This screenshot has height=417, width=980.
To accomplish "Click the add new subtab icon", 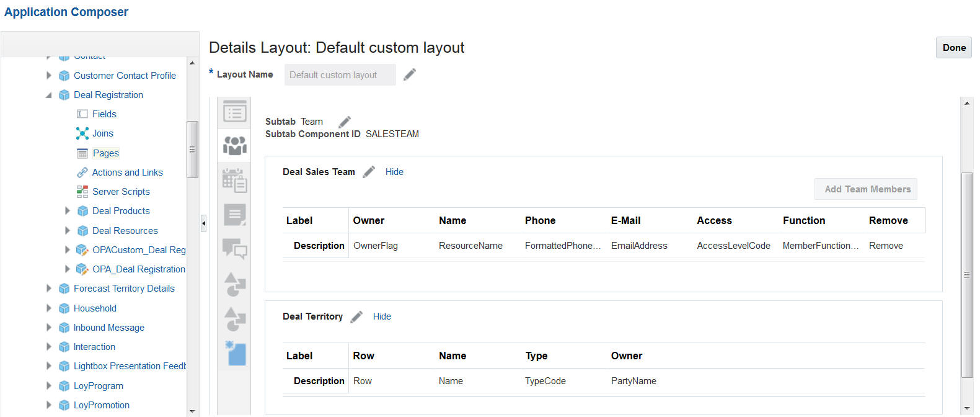I will 236,354.
